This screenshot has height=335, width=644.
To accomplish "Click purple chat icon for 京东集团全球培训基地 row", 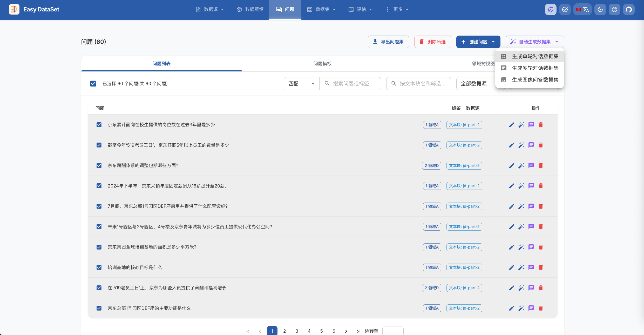I will (x=531, y=247).
